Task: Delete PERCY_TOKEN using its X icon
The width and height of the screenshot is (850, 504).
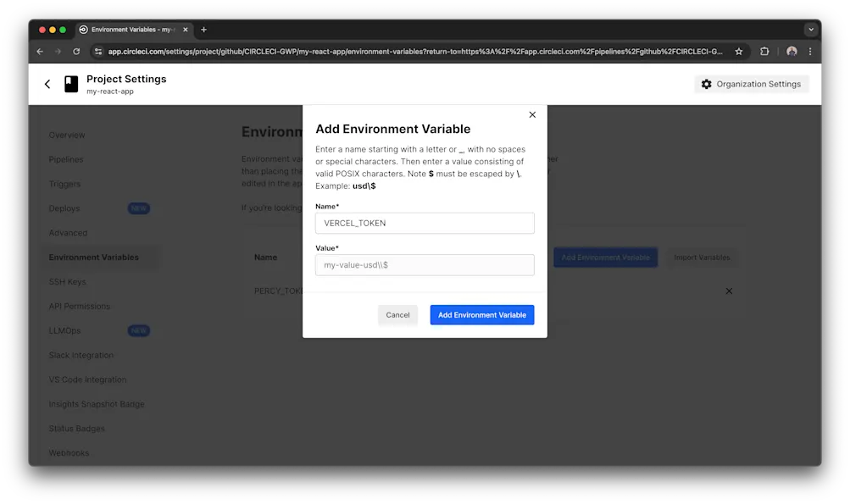Action: point(728,291)
